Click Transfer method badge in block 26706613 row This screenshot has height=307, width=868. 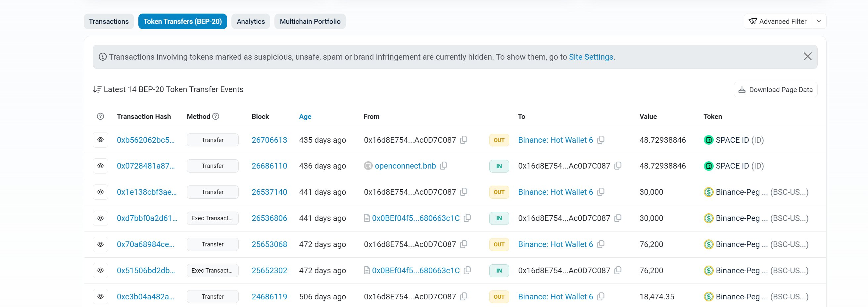pyautogui.click(x=213, y=140)
